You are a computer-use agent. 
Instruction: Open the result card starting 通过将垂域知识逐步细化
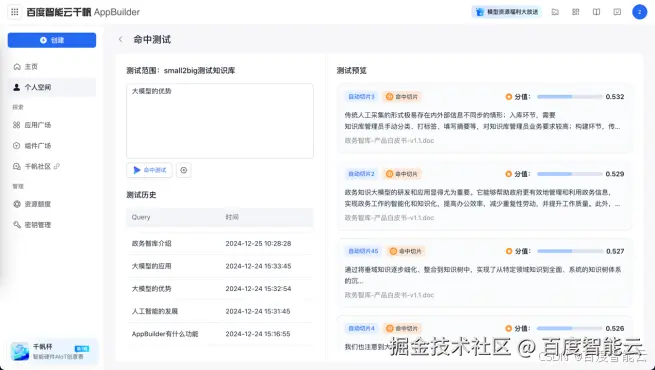coord(485,273)
